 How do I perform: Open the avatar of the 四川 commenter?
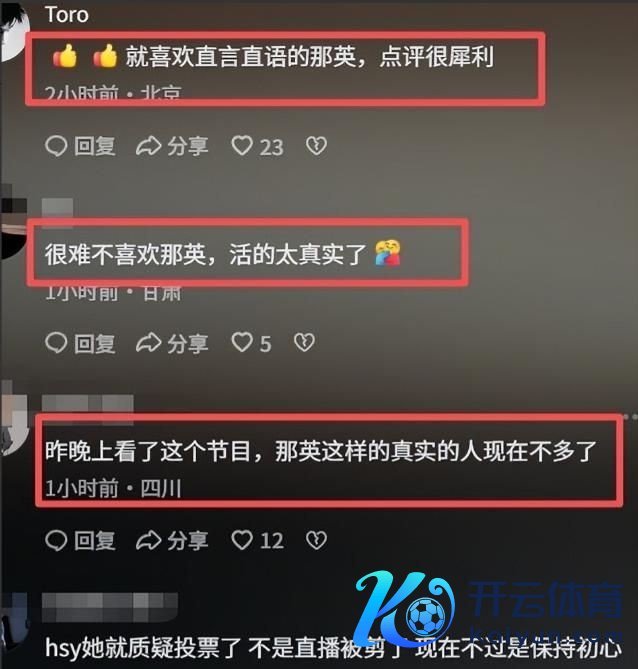coord(14,422)
